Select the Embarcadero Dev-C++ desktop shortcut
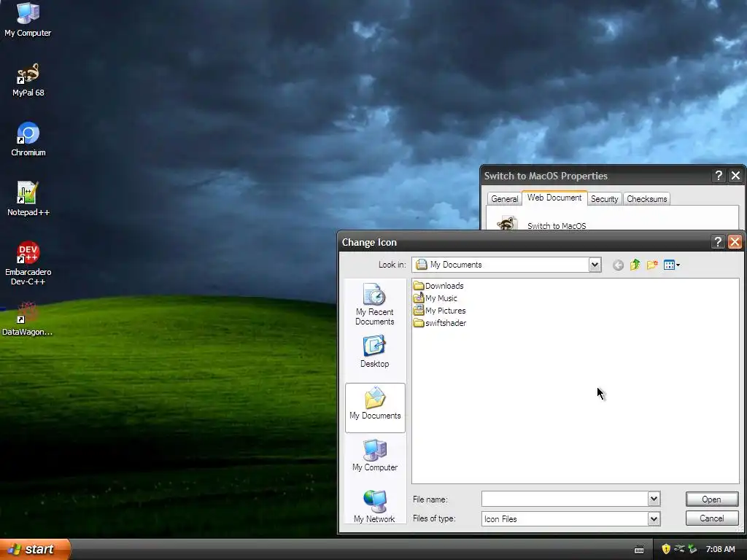The width and height of the screenshot is (747, 560). pos(28,263)
